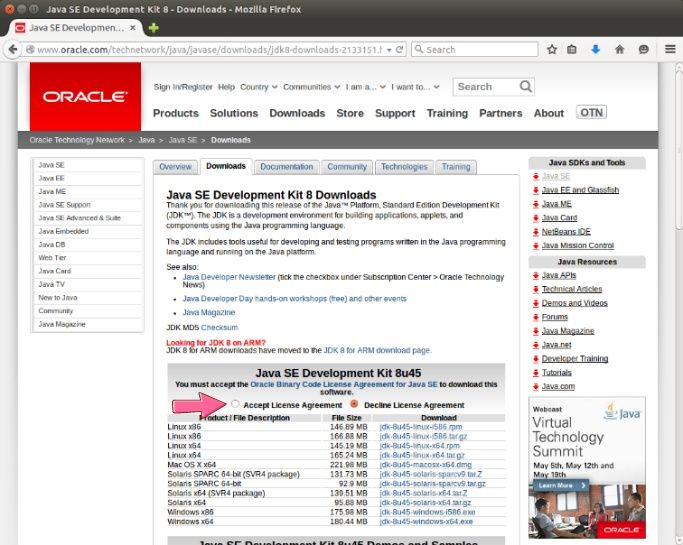Switch to the Training tab
683x545 pixels.
click(456, 167)
